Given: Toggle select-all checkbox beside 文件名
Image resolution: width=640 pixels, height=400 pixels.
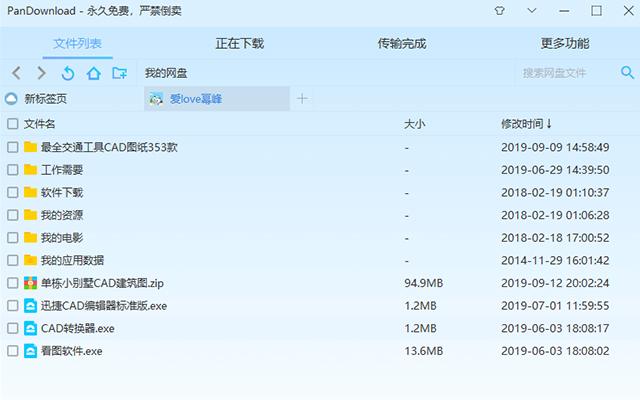Looking at the screenshot, I should (x=13, y=124).
